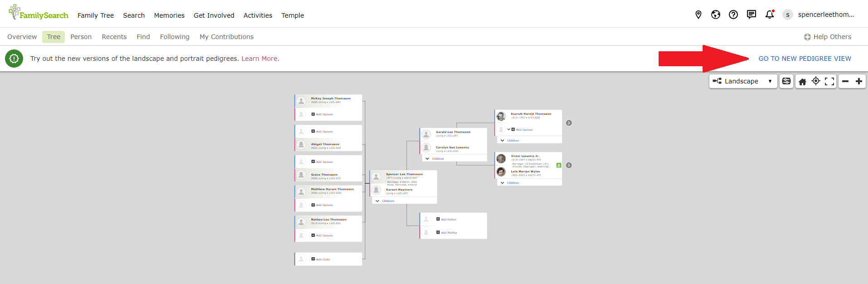Open the Recents tab

[114, 37]
